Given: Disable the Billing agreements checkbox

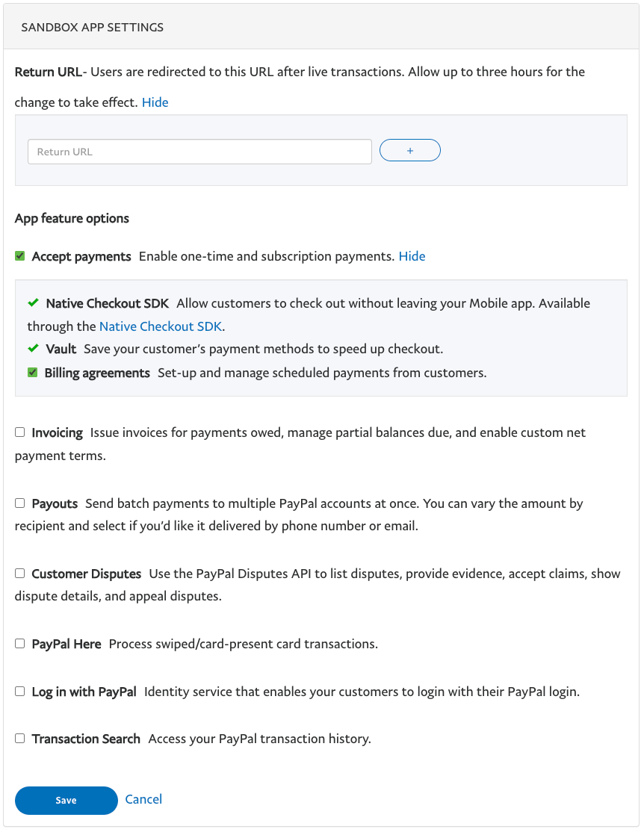Looking at the screenshot, I should pos(33,373).
